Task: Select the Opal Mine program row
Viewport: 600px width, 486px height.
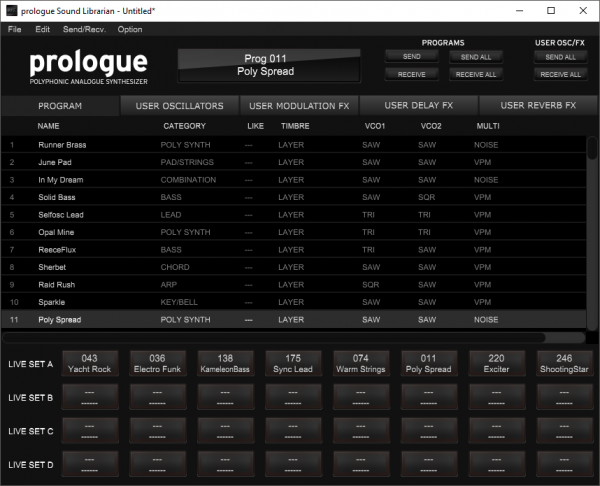Action: click(x=293, y=232)
